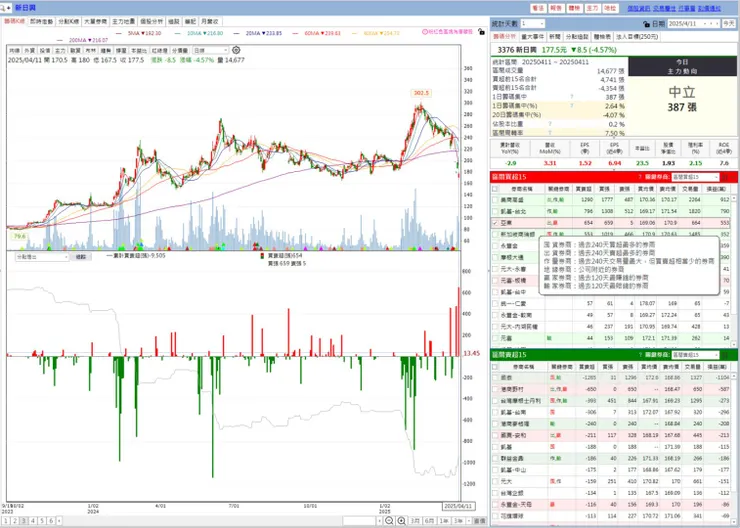Open the 日線 period dropdown

click(211, 50)
